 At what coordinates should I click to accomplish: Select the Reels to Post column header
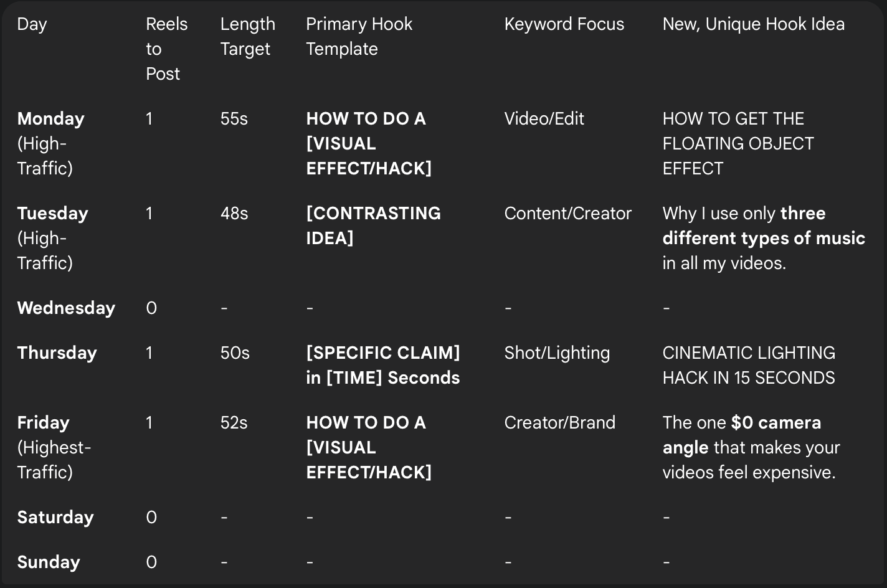[166, 49]
